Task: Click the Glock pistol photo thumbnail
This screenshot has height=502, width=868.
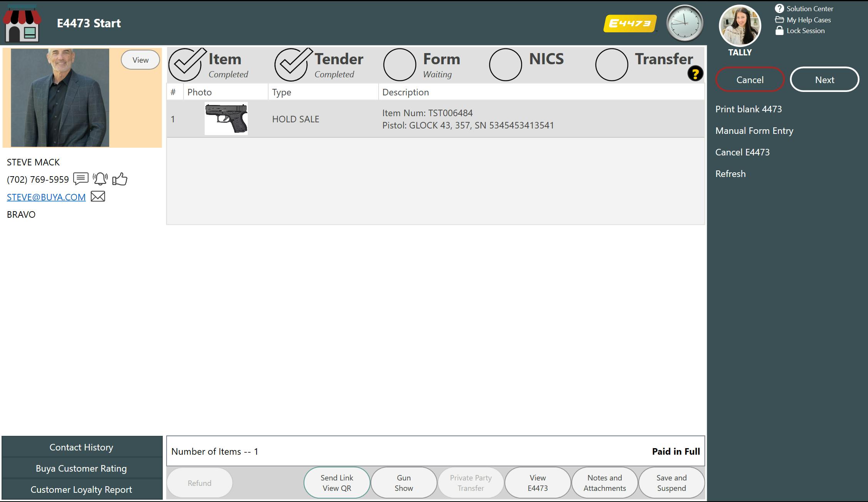Action: click(226, 119)
